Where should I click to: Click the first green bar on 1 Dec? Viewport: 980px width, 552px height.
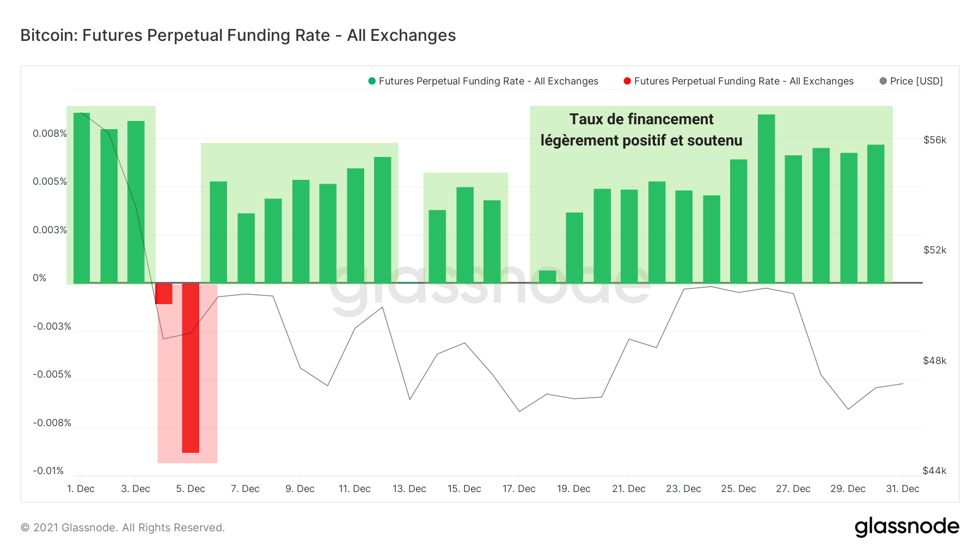[x=82, y=198]
